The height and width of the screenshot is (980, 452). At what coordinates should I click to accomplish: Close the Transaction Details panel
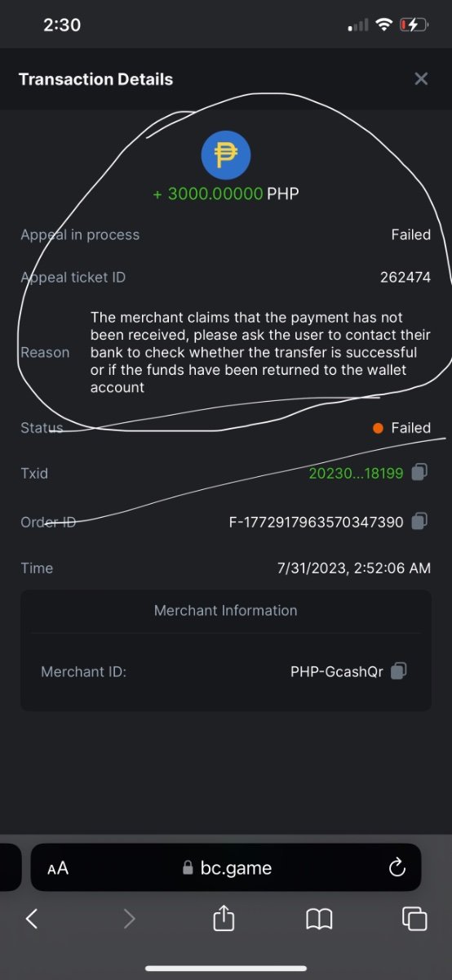421,79
